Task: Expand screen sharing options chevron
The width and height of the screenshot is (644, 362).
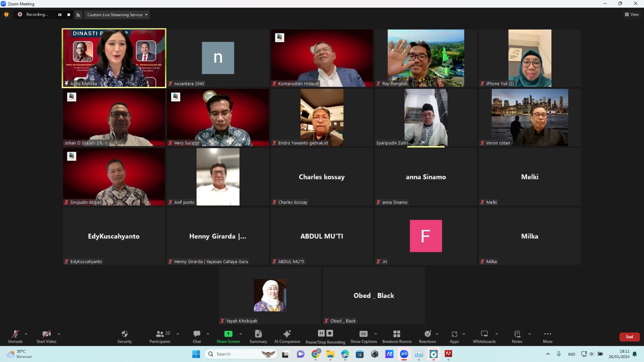Action: (240, 334)
